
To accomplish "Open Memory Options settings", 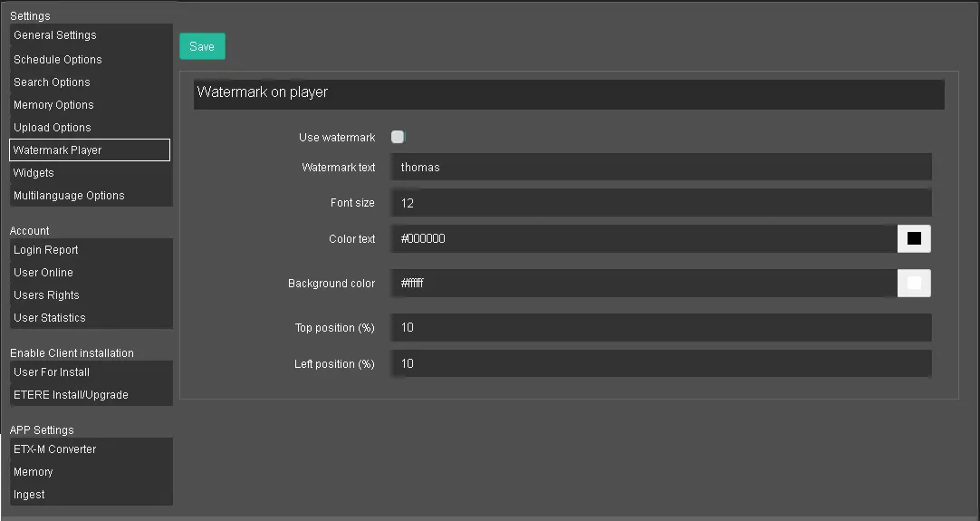I will pos(53,105).
